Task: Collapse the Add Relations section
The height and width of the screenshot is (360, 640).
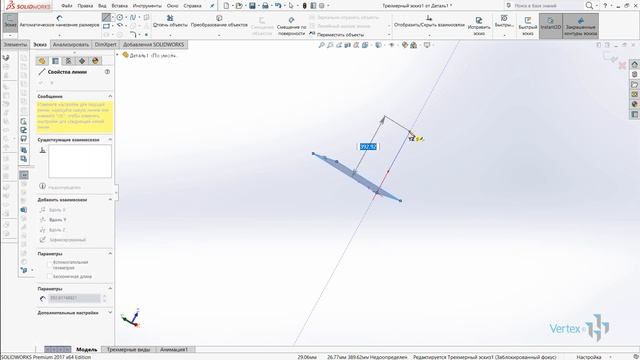Action: pos(110,200)
